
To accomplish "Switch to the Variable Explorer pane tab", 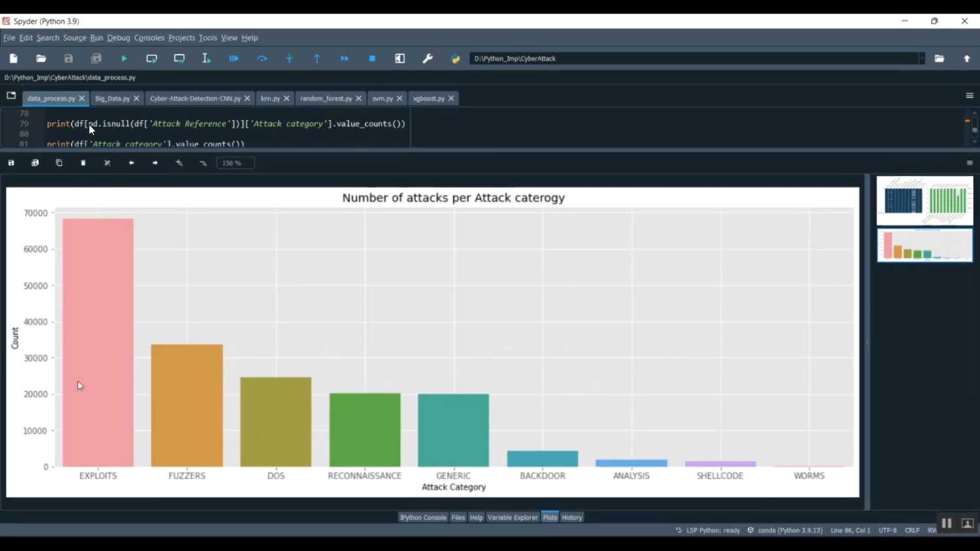I will (x=512, y=518).
